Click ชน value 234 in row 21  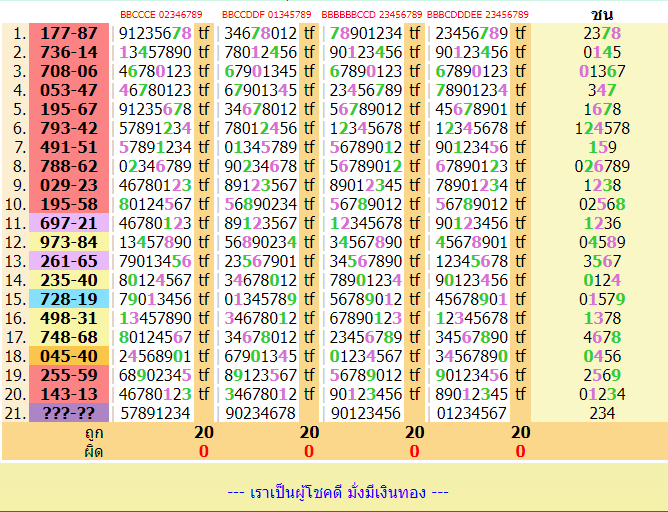point(602,413)
